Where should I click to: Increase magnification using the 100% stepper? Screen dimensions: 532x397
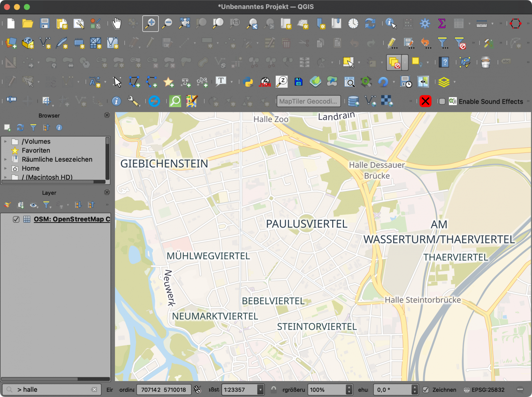(349, 387)
